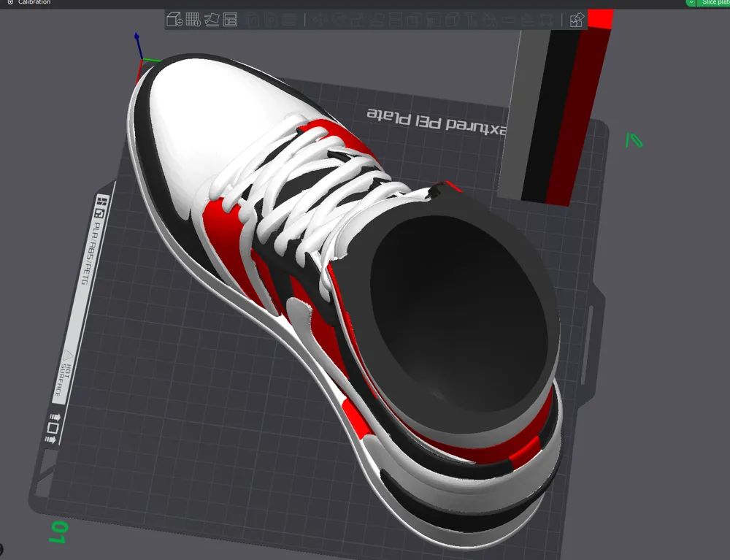The width and height of the screenshot is (730, 560).
Task: Select the Scale gizmo tool
Action: point(358,20)
